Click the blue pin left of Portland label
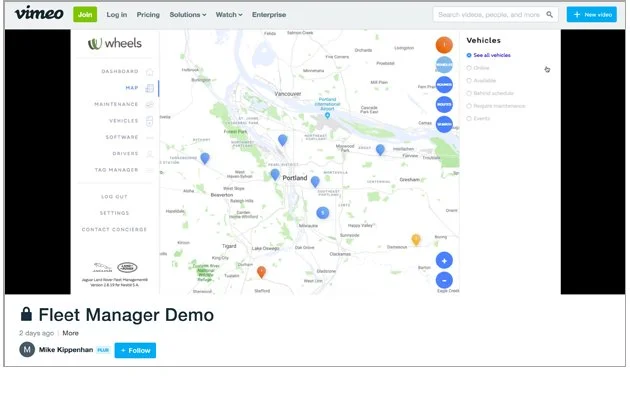Screen dimensions: 630x400 [x=275, y=175]
